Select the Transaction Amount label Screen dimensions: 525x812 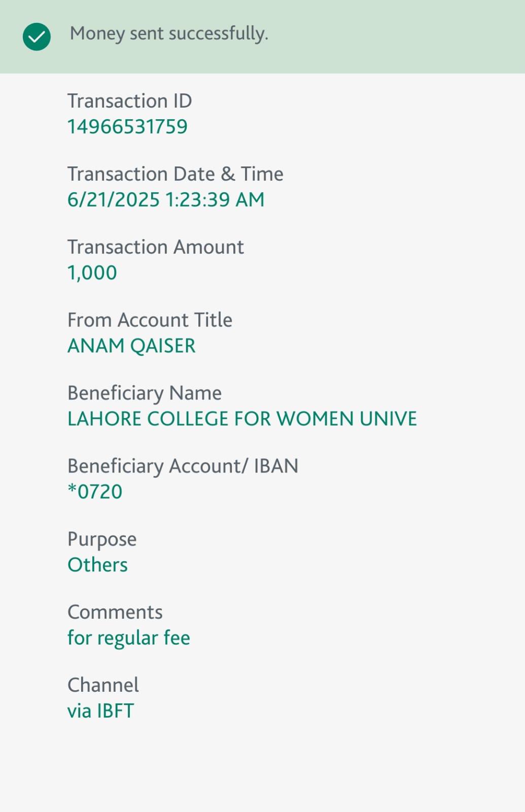(x=155, y=247)
